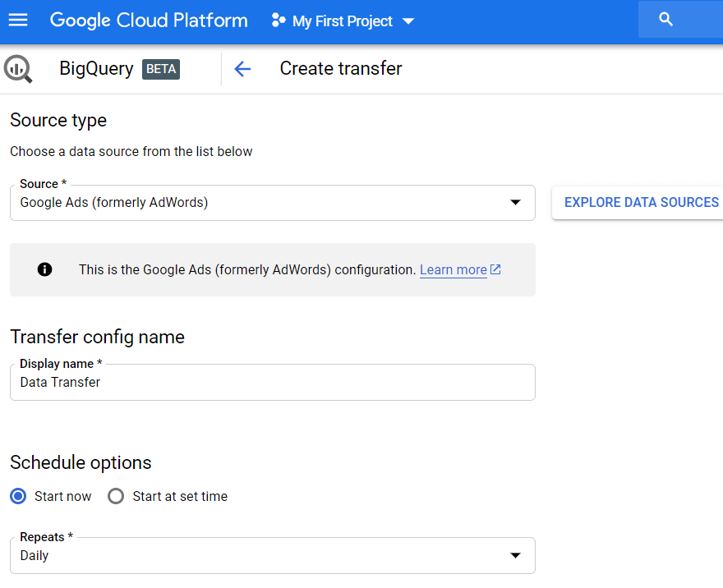The height and width of the screenshot is (588, 723).
Task: Select the Start at set time option
Action: (x=117, y=496)
